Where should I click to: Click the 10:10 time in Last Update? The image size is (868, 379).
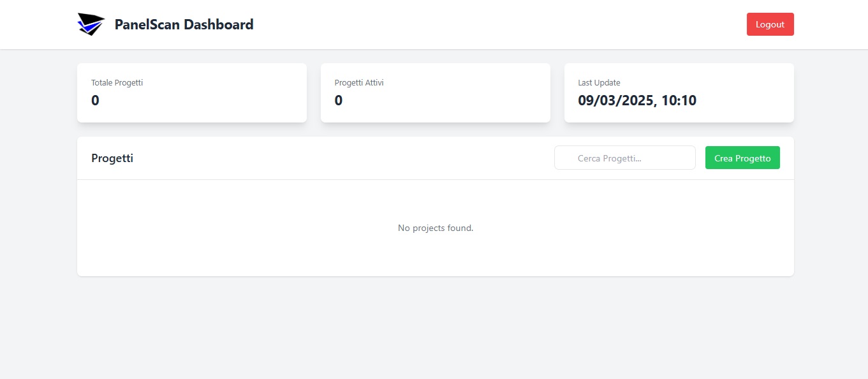679,100
